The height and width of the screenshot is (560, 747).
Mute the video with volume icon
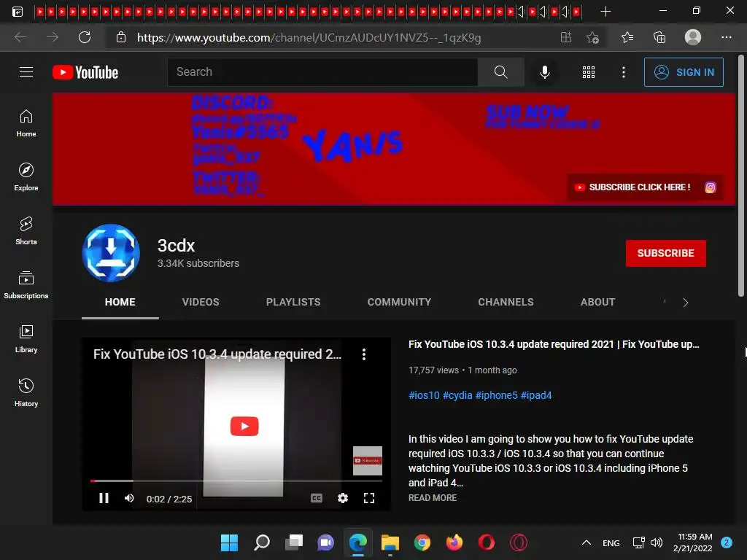coord(129,498)
